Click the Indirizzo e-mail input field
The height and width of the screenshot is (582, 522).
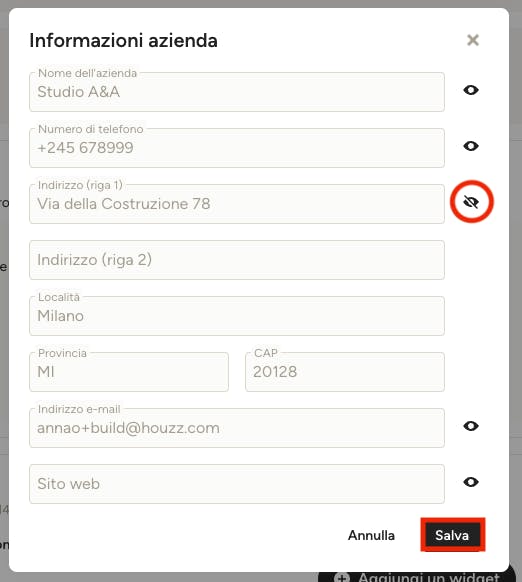pyautogui.click(x=237, y=428)
